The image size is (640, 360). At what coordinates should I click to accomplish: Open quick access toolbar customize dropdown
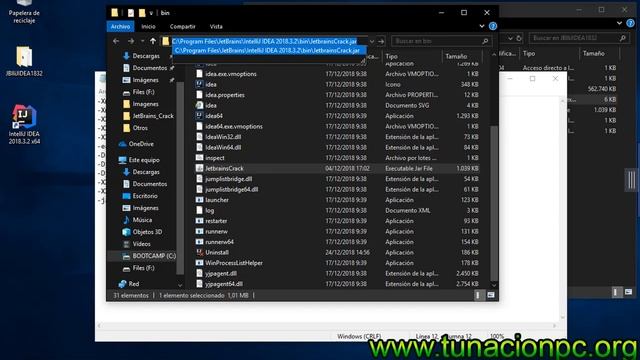pyautogui.click(x=151, y=13)
